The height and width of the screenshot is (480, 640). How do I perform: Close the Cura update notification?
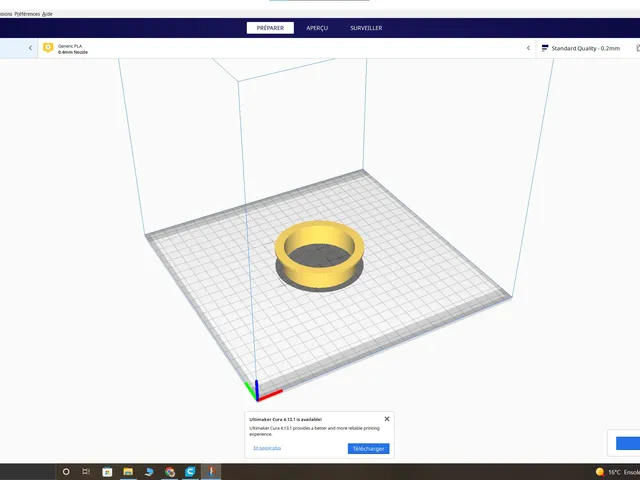[x=387, y=419]
